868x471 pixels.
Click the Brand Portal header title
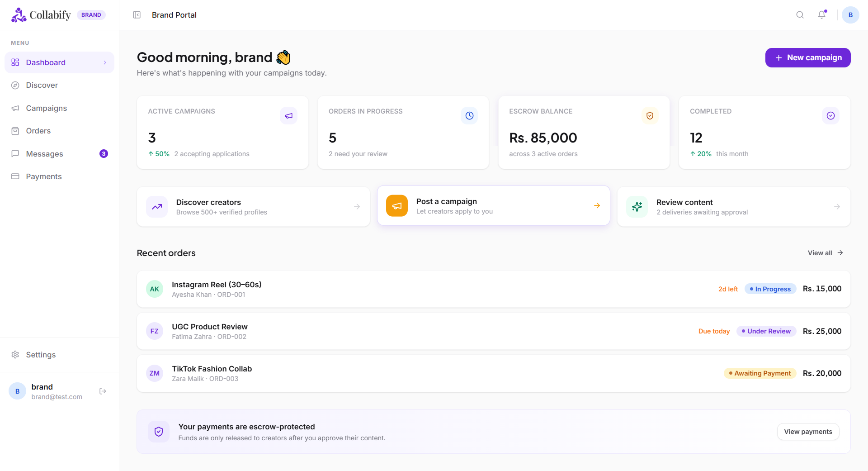point(174,15)
